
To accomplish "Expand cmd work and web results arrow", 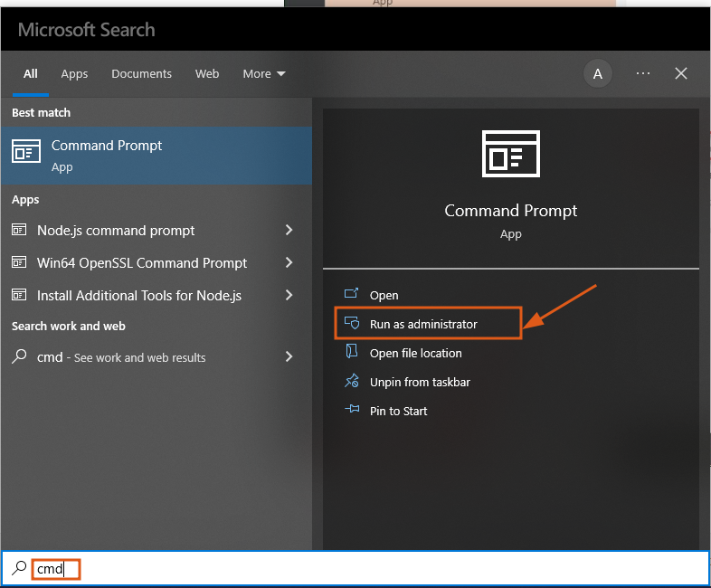I will click(x=289, y=356).
